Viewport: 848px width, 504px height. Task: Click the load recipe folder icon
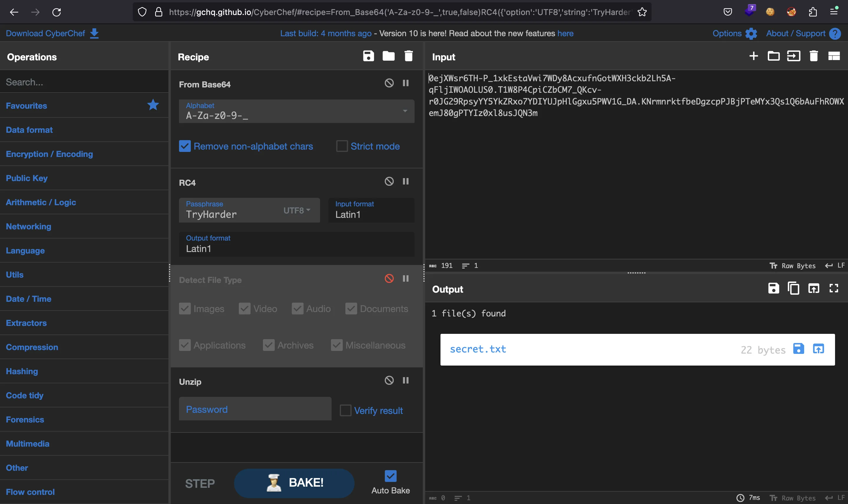[388, 56]
